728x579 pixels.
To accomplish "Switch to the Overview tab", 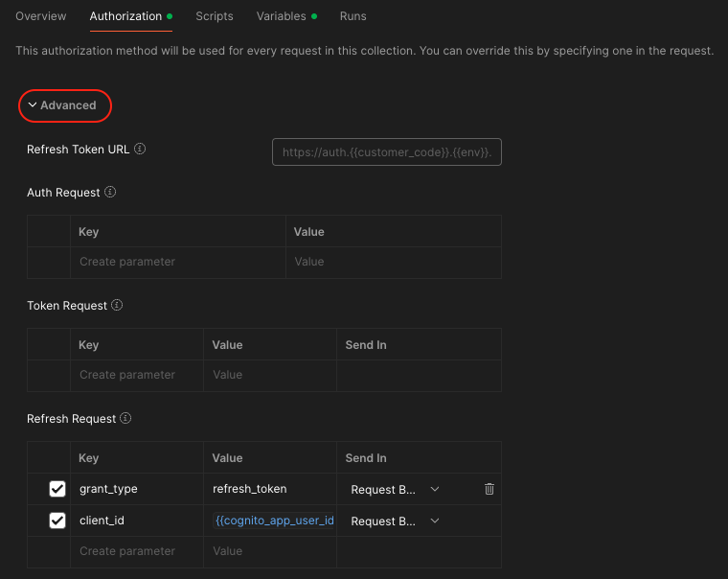I will click(41, 16).
